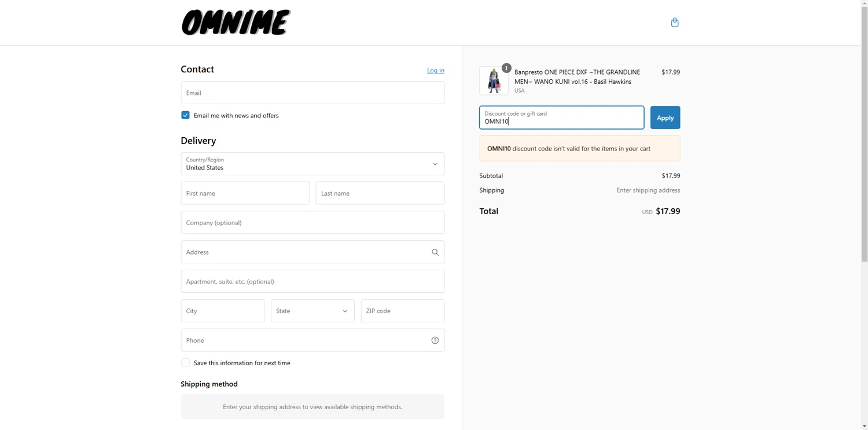
Task: Expand the State dropdown
Action: pyautogui.click(x=312, y=311)
